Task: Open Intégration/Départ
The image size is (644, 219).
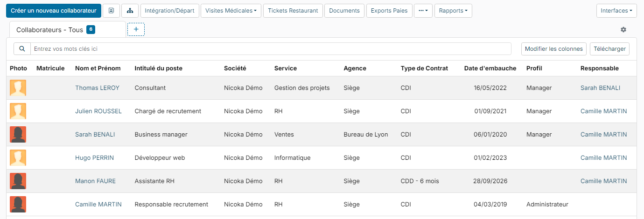Action: tap(170, 11)
